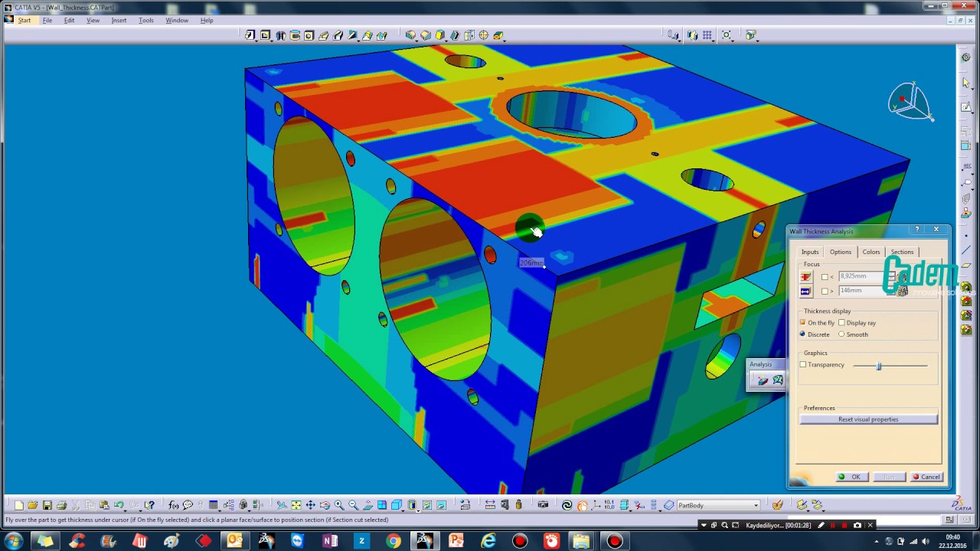Enable the minimum thickness focus checkbox
This screenshot has width=980, height=551.
(x=825, y=277)
